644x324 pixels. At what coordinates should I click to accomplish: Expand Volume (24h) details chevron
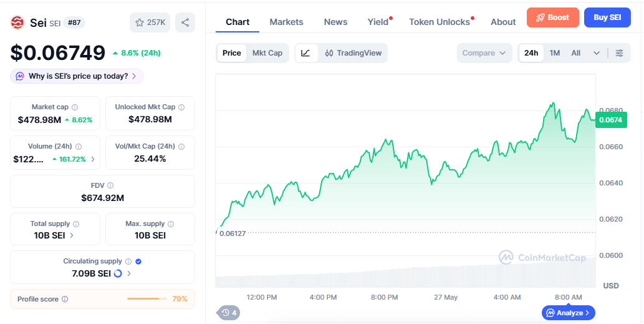point(93,159)
